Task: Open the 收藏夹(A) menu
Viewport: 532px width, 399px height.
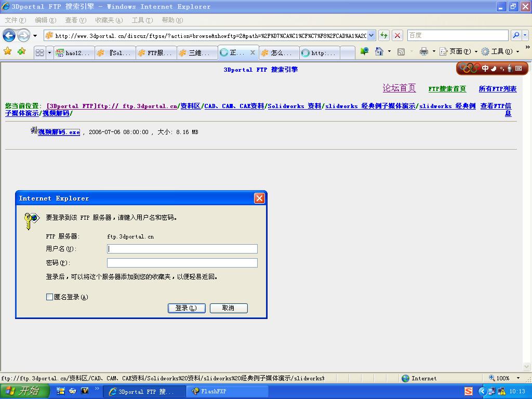Action: coord(109,20)
